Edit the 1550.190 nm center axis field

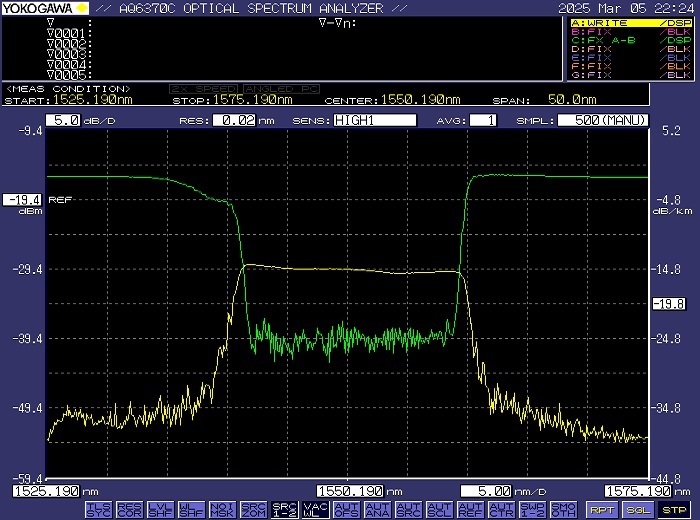pos(350,491)
